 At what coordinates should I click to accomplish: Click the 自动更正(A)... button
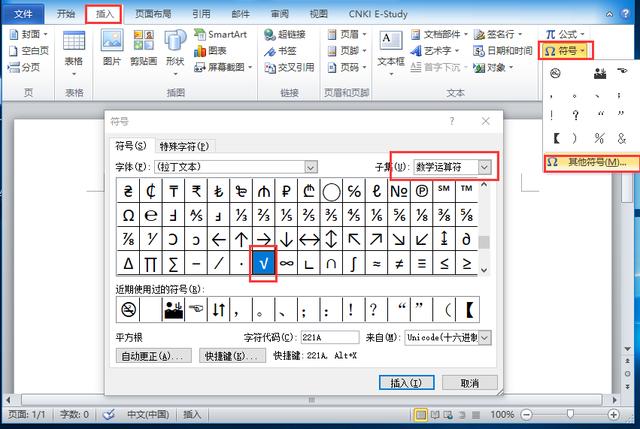coord(153,356)
